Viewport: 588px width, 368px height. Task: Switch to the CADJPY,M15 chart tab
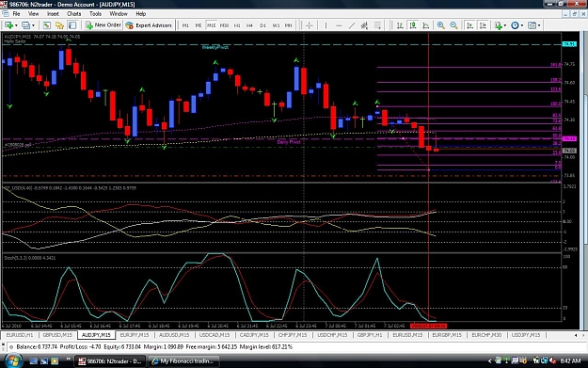click(x=254, y=335)
